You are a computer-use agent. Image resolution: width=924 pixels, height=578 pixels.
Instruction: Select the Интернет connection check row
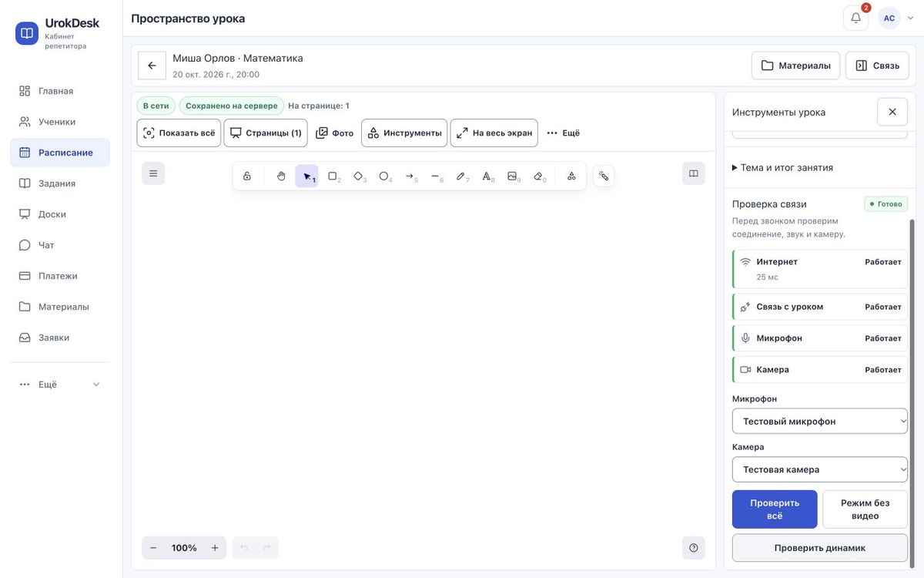point(820,269)
